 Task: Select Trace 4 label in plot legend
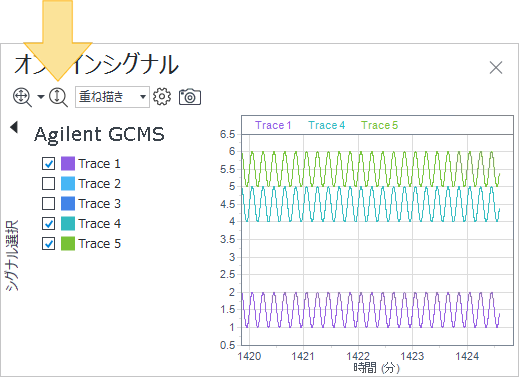(326, 125)
